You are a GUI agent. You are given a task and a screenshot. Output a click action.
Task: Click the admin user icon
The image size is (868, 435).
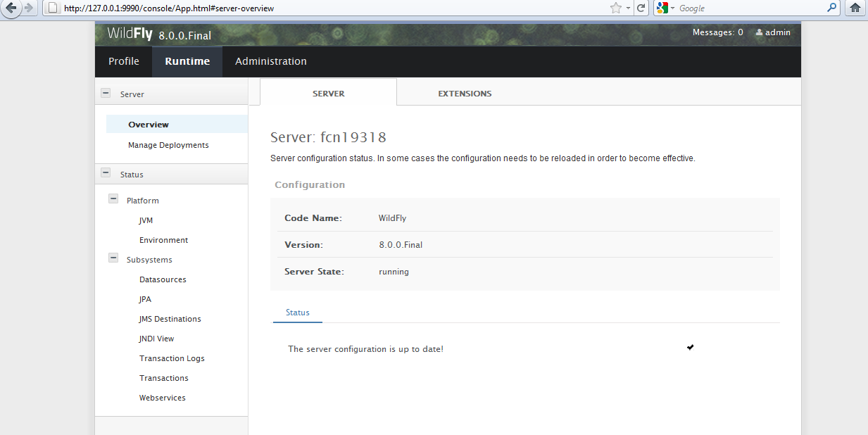tap(759, 32)
